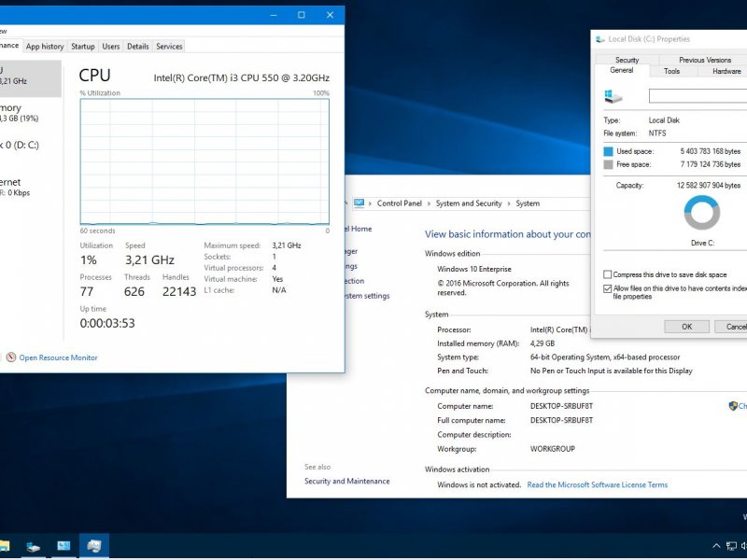Click the blue Used space color swatch

[x=609, y=151]
